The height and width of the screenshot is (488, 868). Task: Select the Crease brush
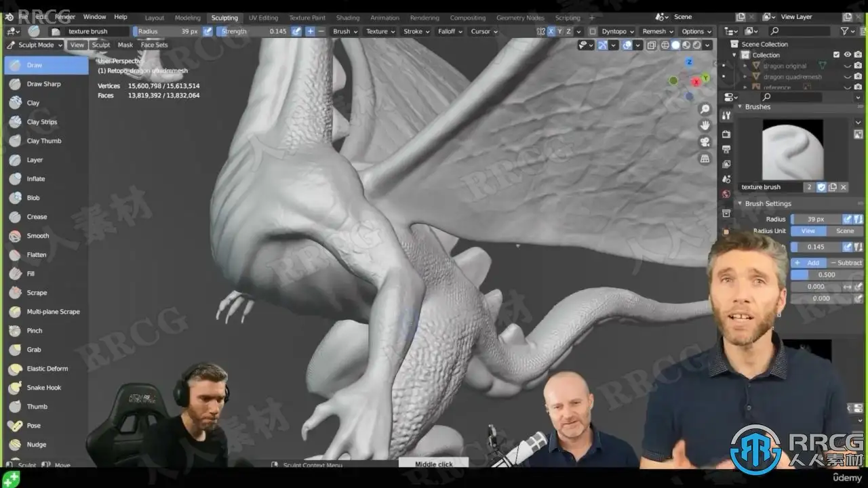click(46, 217)
